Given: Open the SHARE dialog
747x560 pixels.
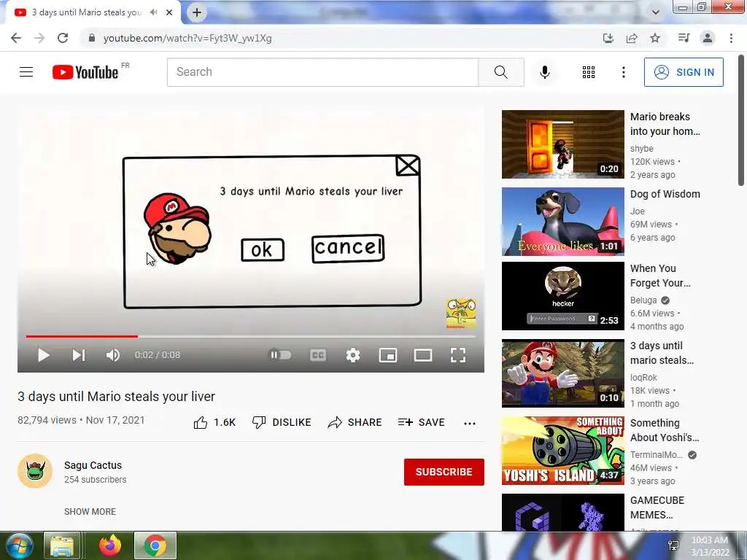Looking at the screenshot, I should pyautogui.click(x=355, y=422).
